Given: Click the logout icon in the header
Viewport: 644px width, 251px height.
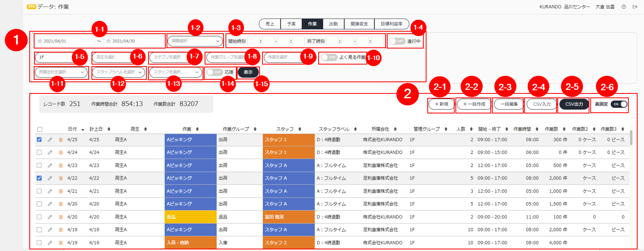Looking at the screenshot, I should [635, 7].
